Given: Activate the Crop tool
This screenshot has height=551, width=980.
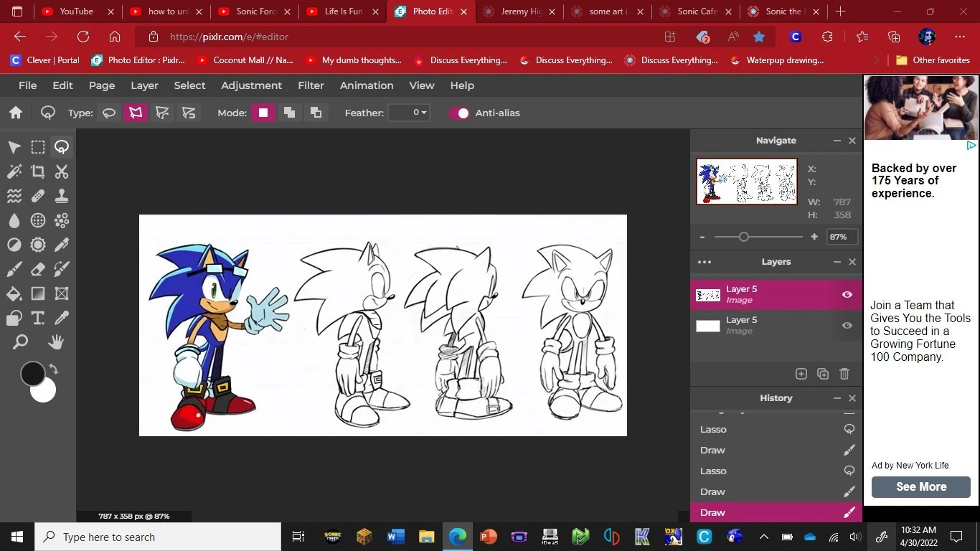Looking at the screenshot, I should pyautogui.click(x=37, y=171).
